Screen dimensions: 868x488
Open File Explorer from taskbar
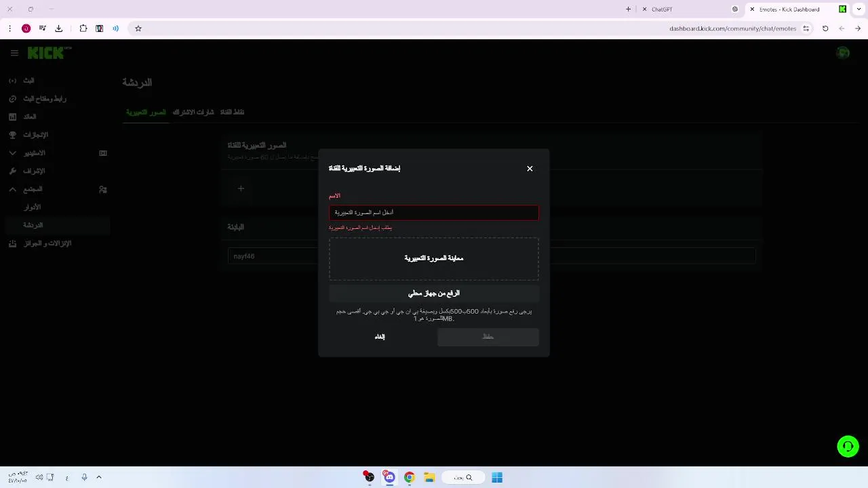click(x=429, y=477)
